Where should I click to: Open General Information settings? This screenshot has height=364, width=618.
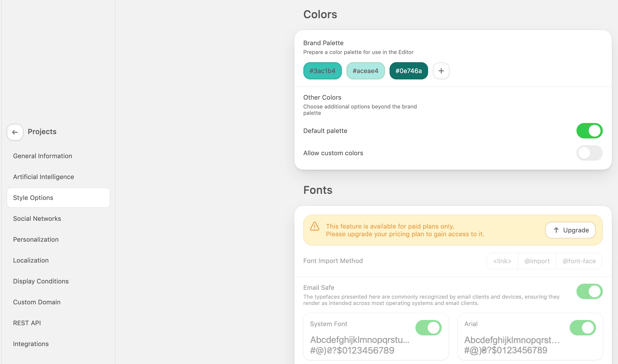click(43, 156)
